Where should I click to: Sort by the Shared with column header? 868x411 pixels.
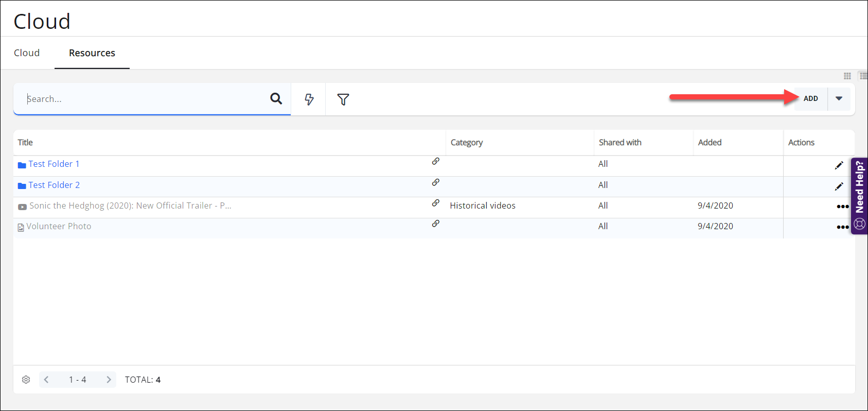[x=620, y=142]
